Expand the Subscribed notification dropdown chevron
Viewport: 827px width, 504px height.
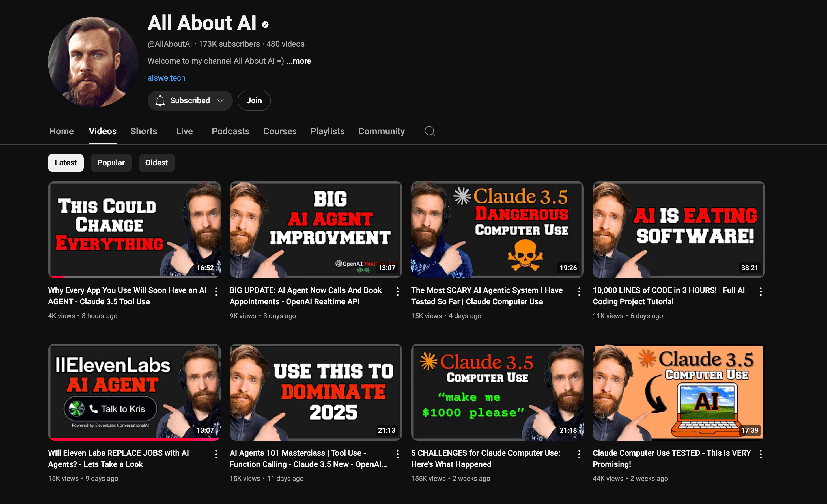tap(220, 101)
